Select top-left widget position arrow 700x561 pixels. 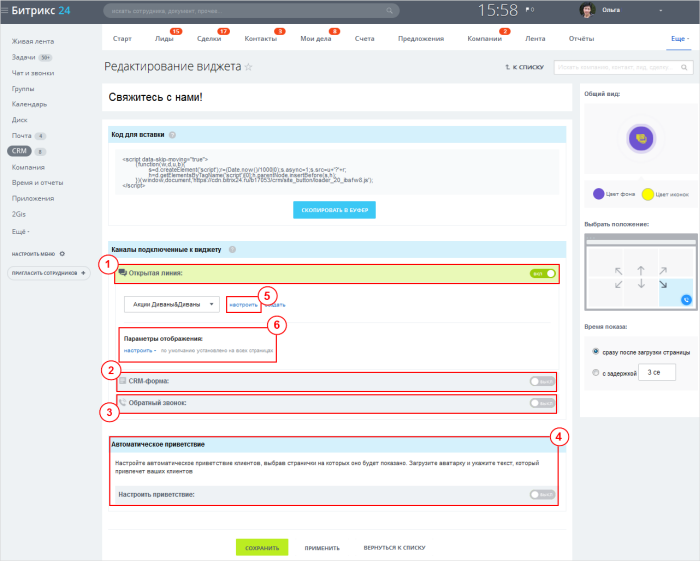[x=618, y=271]
